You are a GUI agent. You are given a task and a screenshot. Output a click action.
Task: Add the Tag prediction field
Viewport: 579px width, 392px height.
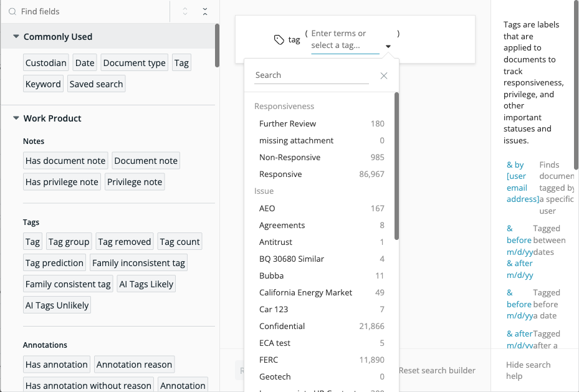tap(54, 262)
